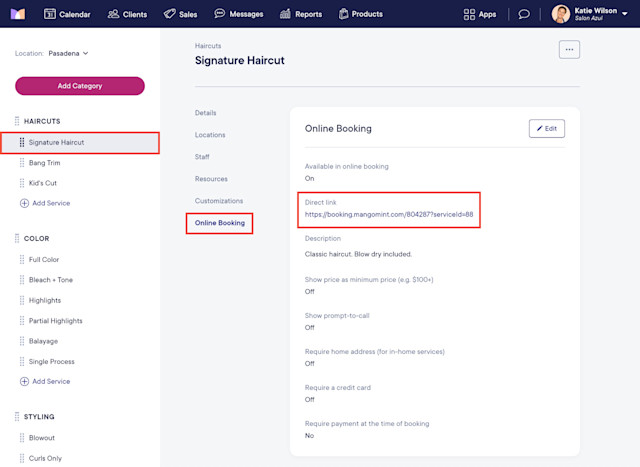Select Bang Trim service

[44, 162]
